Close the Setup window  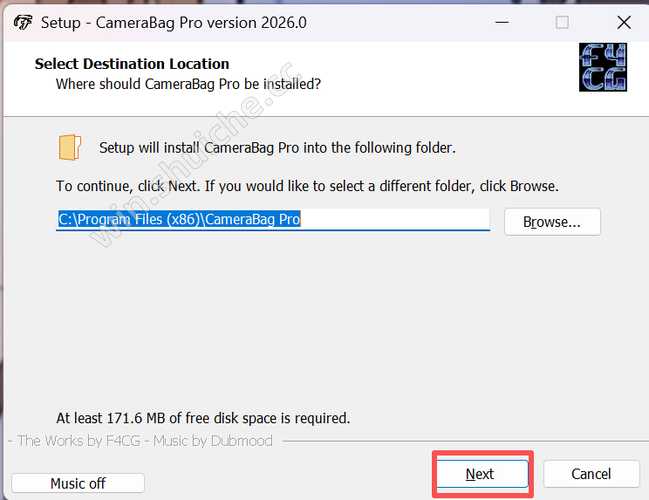(x=624, y=22)
